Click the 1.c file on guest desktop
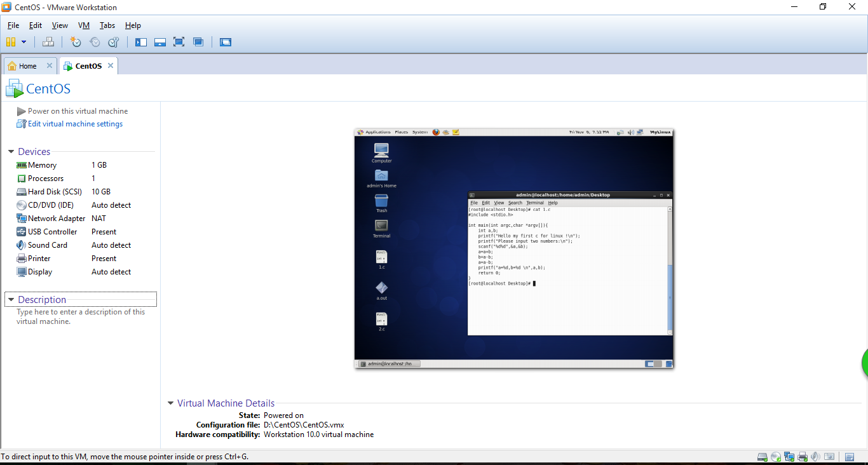868x465 pixels. [x=381, y=259]
